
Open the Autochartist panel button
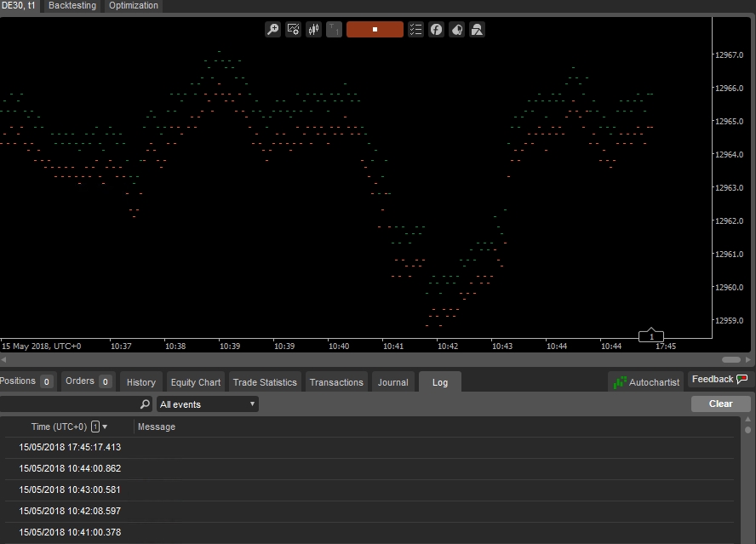[x=645, y=382]
